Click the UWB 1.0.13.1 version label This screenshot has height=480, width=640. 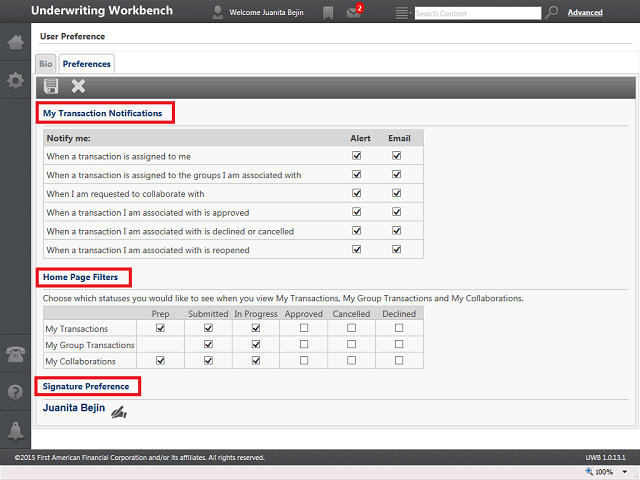click(605, 458)
